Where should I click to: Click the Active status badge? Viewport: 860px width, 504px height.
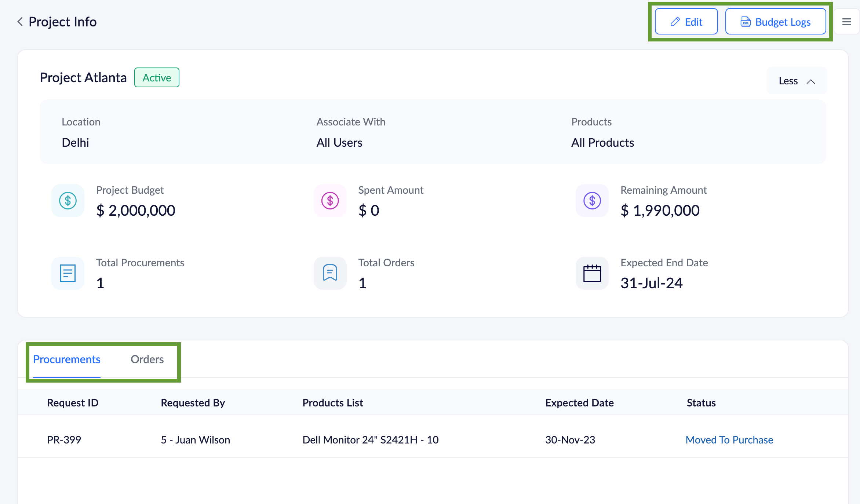[157, 78]
